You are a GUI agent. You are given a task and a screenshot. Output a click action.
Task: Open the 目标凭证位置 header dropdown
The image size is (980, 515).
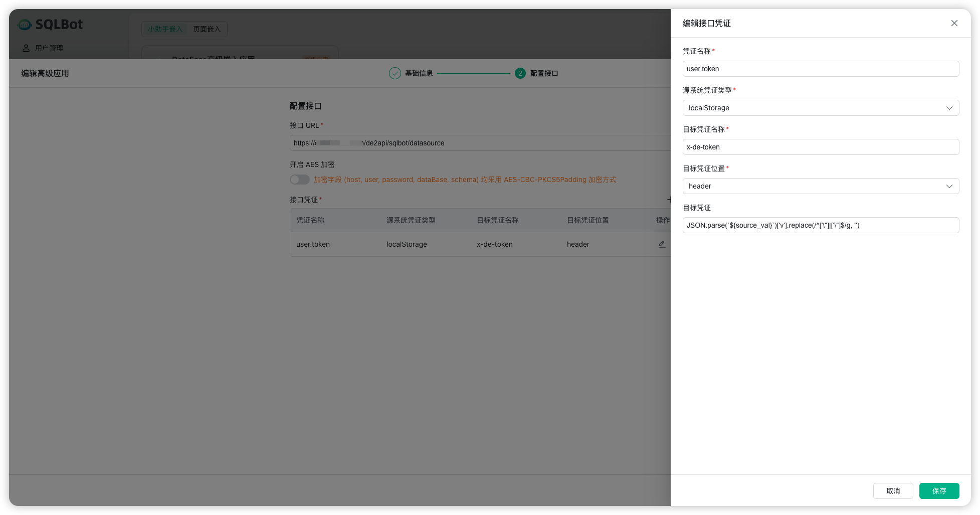(x=821, y=186)
